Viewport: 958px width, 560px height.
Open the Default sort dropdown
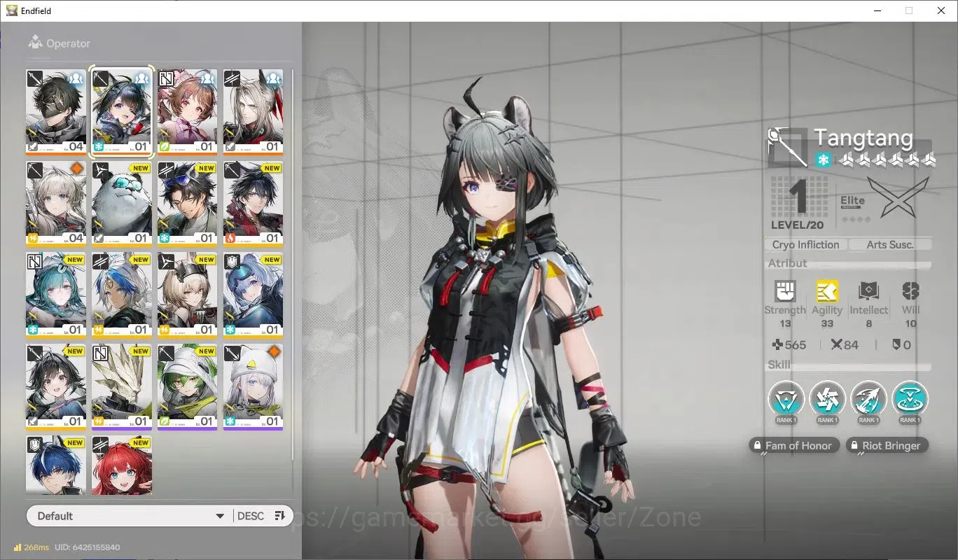pyautogui.click(x=130, y=516)
